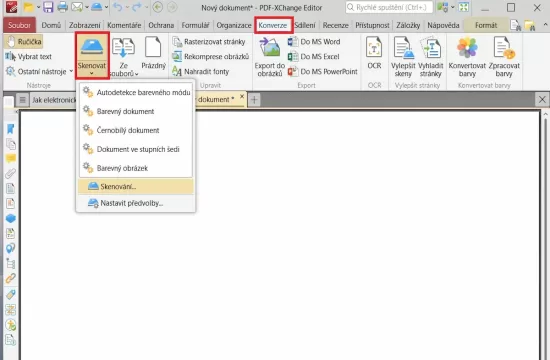Screen dimensions: 550x360
Task: Add new document tab with plus button
Action: (254, 100)
